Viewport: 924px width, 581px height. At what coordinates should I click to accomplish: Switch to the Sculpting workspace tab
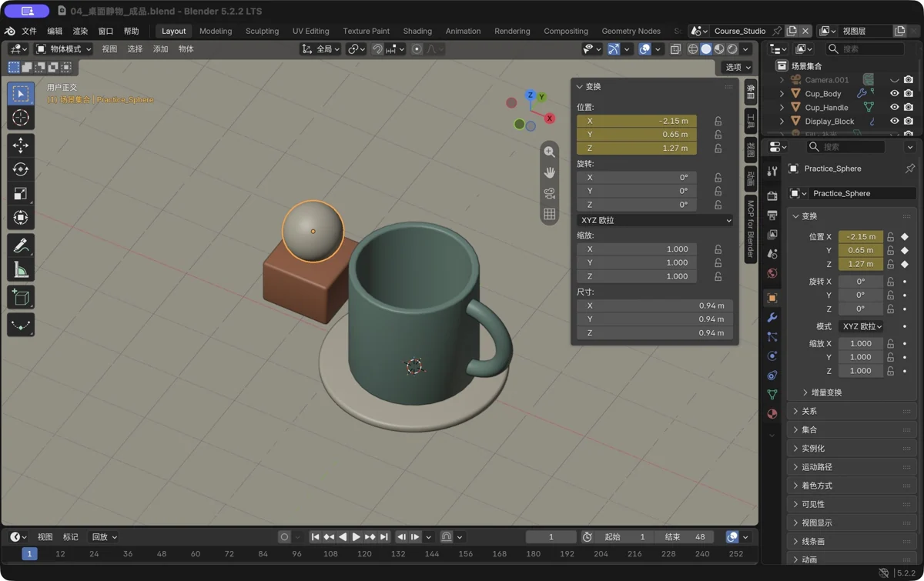pos(262,32)
